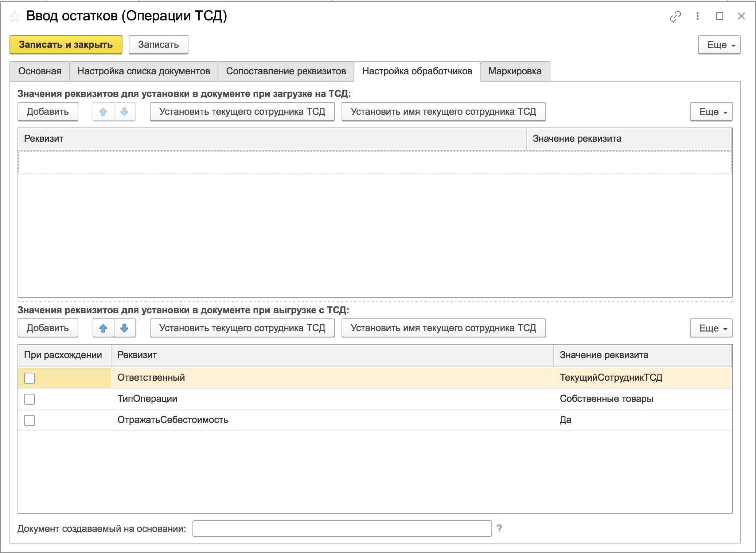756x553 pixels.
Task: Toggle checkbox in ОтражатьСебестоимость row
Action: point(30,420)
